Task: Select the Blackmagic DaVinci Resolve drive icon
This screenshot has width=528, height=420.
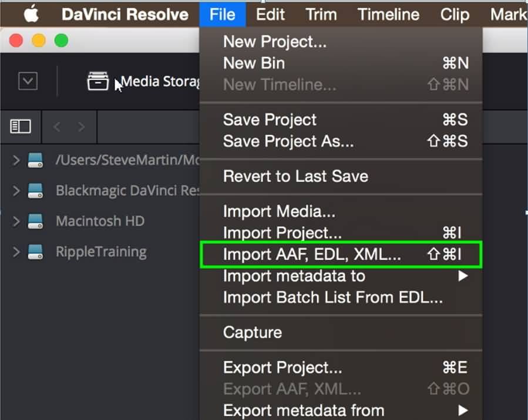Action: 36,190
